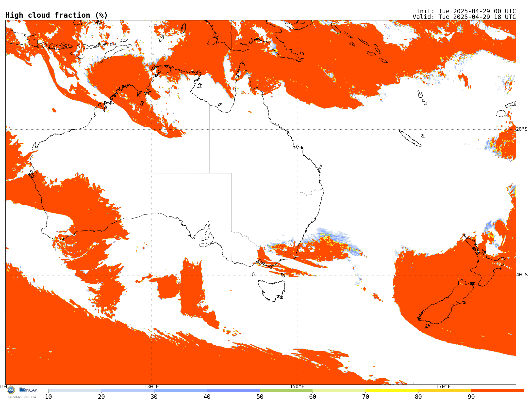
Task: Click the New Caledonia island outline
Action: pyautogui.click(x=410, y=138)
